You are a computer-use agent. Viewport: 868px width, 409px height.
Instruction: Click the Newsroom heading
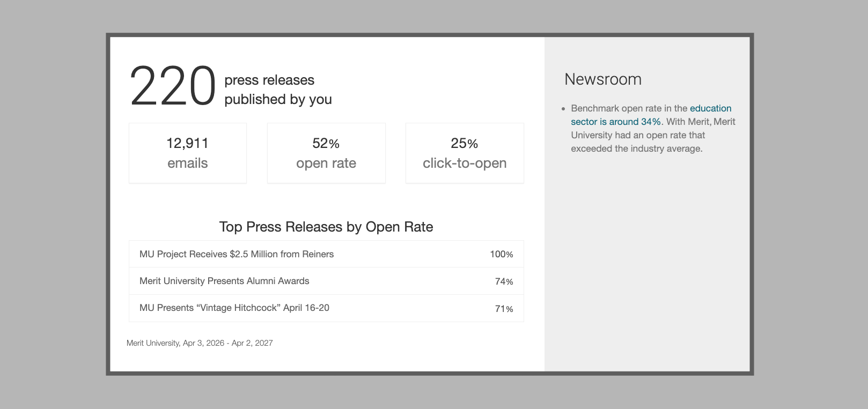(603, 79)
